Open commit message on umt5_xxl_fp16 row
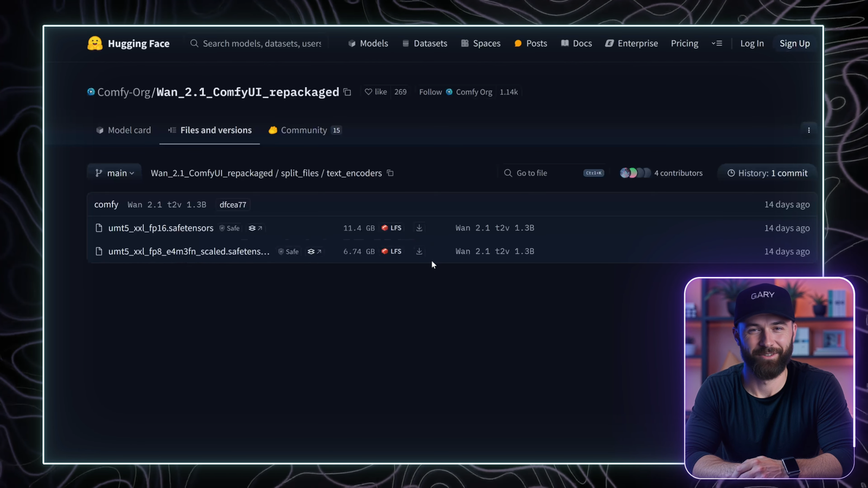Screen dimensions: 868x488 pyautogui.click(x=495, y=228)
